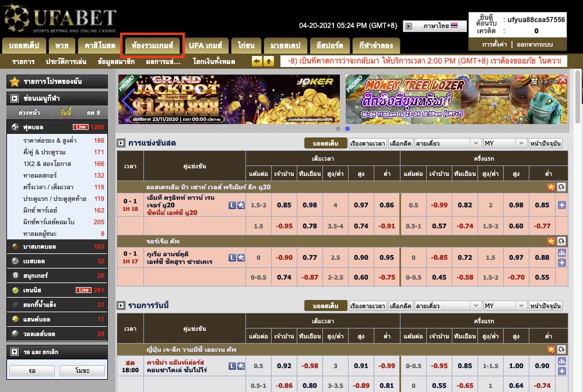Click favorite star icon in ญี่ปุ่น เจ-ลีก row
583x392 pixels.
pos(551,349)
